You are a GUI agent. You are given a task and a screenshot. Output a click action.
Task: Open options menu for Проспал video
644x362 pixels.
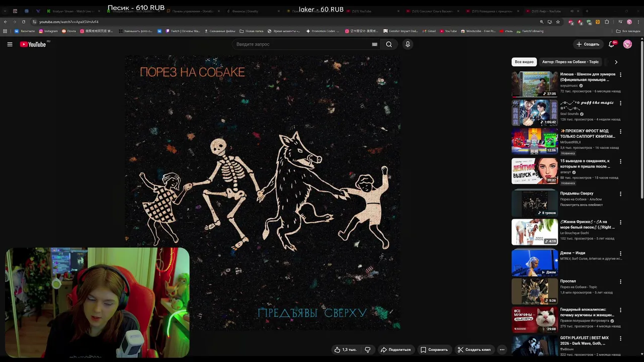point(620,282)
